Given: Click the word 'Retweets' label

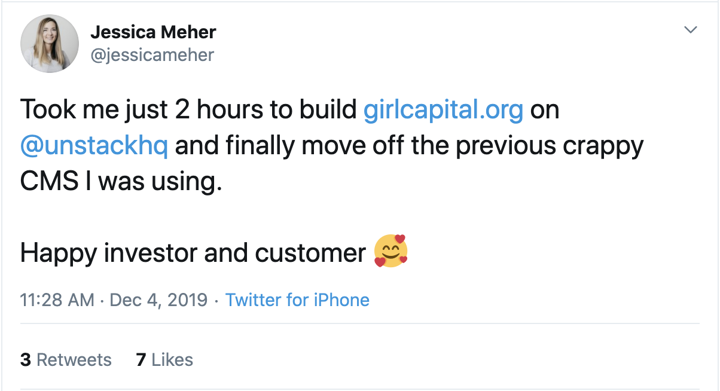Looking at the screenshot, I should (74, 360).
